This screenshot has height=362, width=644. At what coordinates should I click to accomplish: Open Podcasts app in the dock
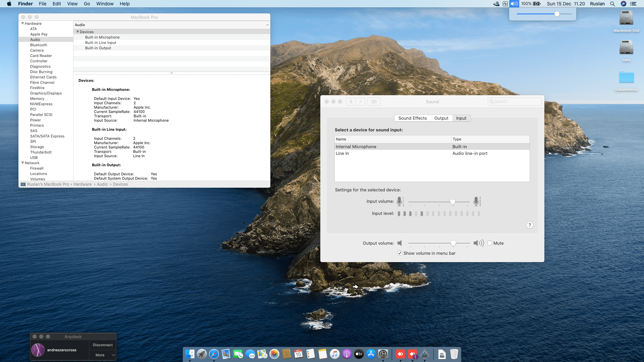click(347, 354)
